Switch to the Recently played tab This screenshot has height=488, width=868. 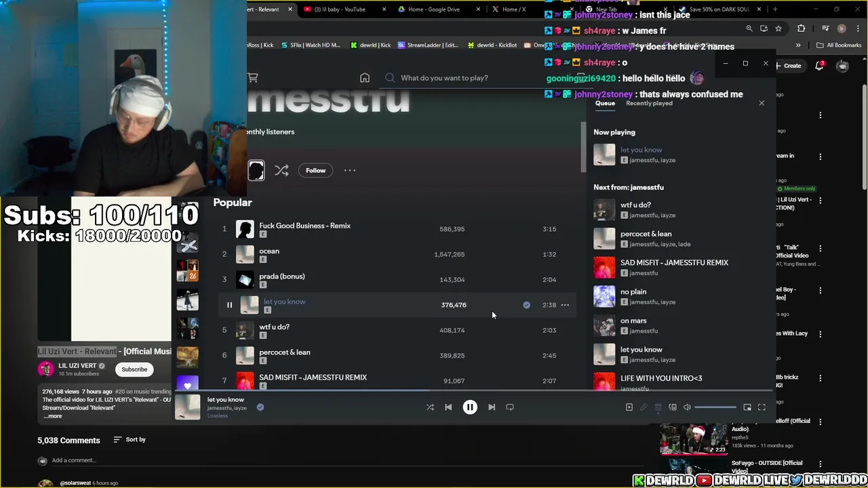tap(649, 103)
